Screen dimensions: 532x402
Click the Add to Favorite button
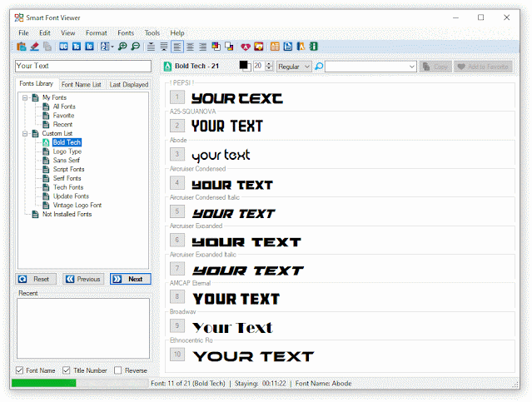(483, 67)
